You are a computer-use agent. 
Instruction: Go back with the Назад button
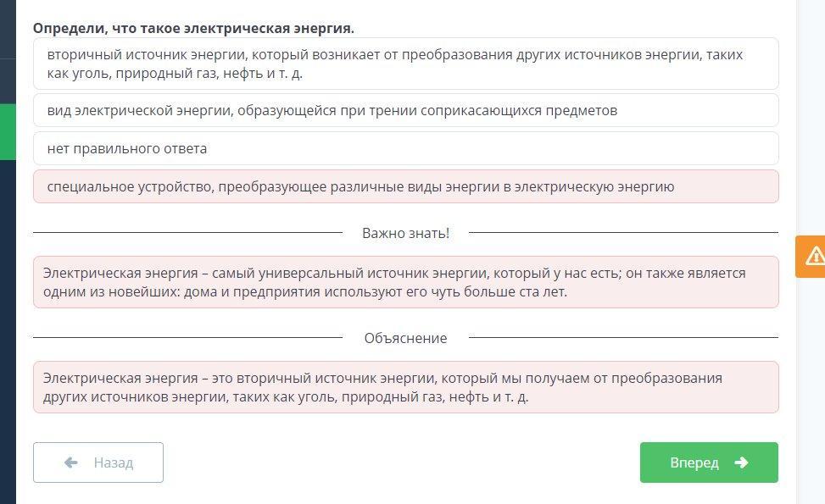pyautogui.click(x=98, y=462)
